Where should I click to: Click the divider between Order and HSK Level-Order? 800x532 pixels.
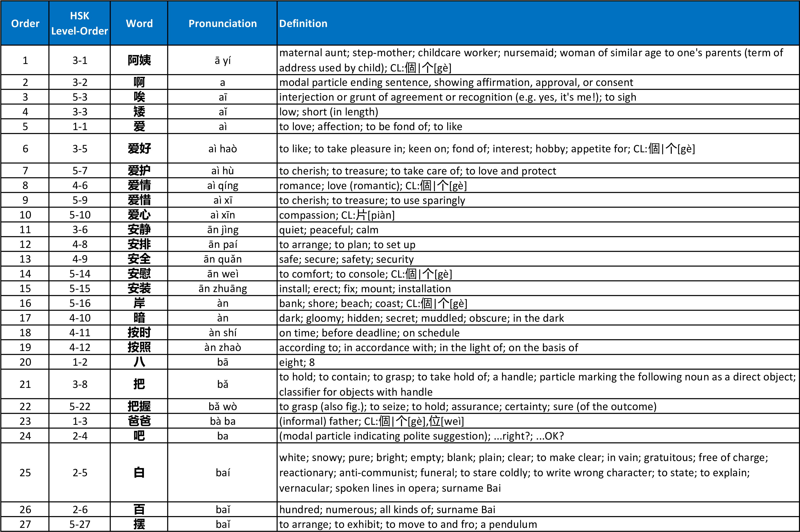pos(49,23)
